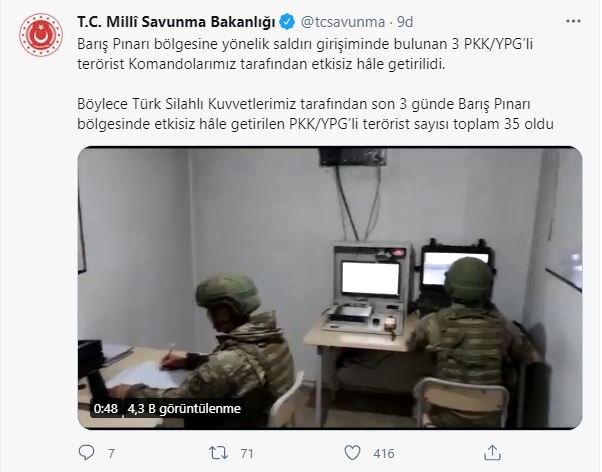Click the first paragraph of tweet text
This screenshot has width=602, height=472.
point(305,54)
